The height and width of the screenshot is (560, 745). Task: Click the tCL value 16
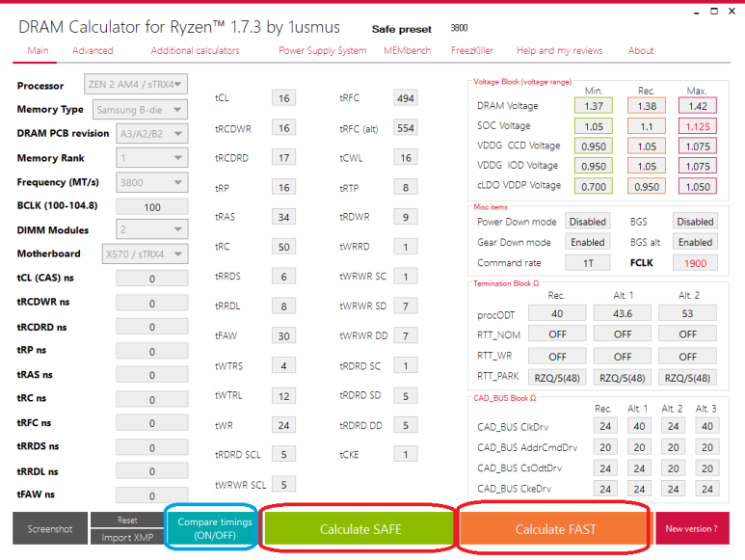point(283,98)
